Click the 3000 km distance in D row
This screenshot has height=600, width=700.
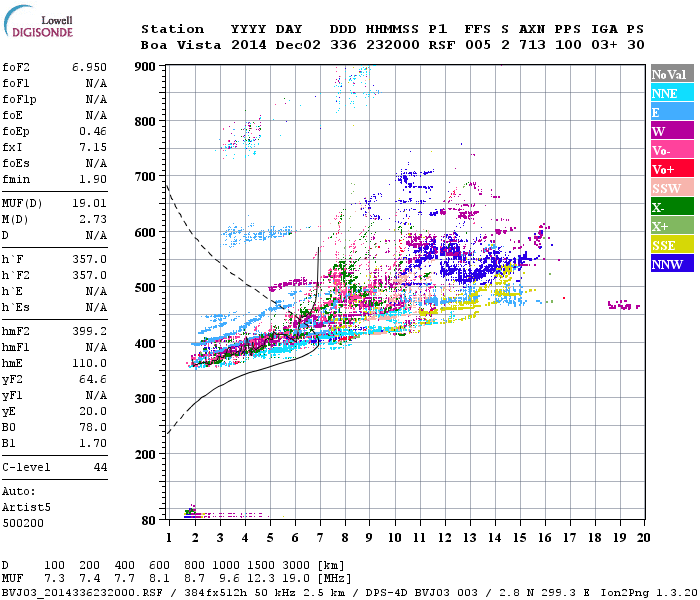coord(296,566)
